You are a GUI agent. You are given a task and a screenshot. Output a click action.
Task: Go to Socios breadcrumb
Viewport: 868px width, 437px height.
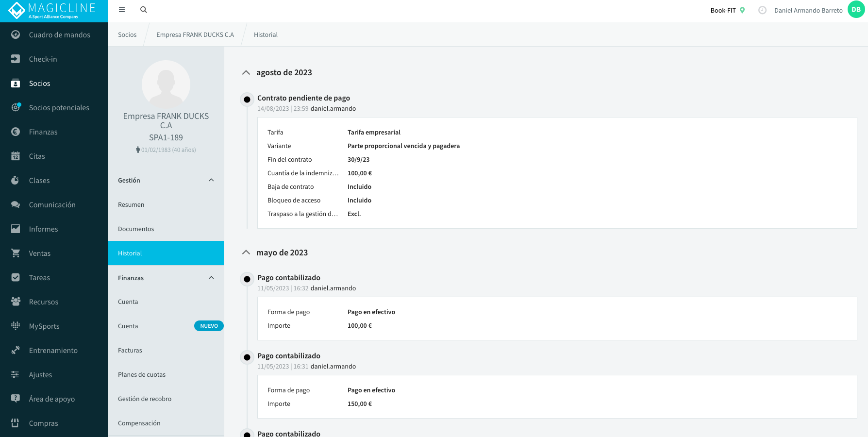[x=127, y=34]
